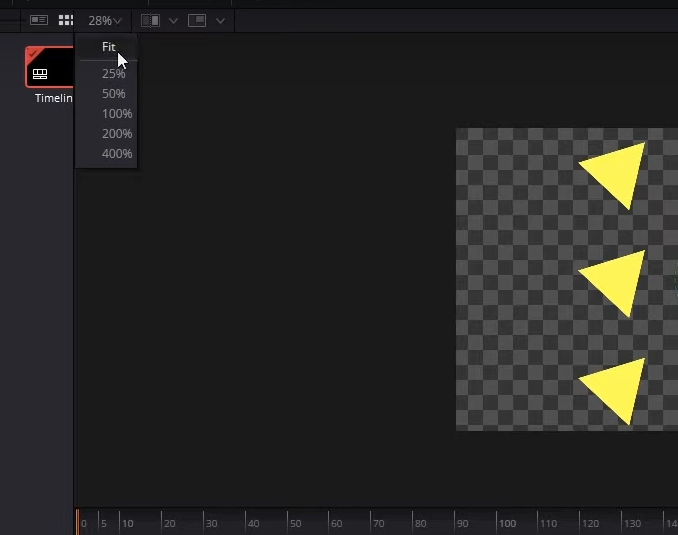The width and height of the screenshot is (678, 535).
Task: Set viewer zoom to 50%
Action: (113, 93)
